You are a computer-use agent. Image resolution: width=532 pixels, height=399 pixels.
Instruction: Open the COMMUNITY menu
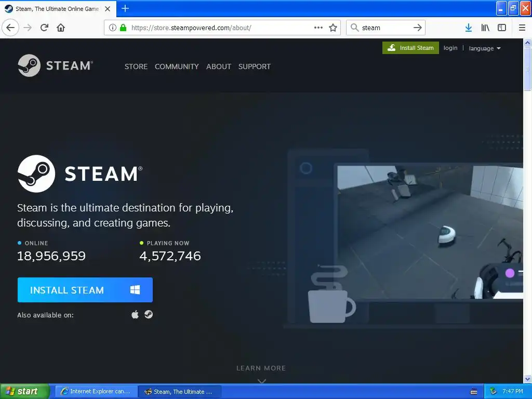pos(177,66)
